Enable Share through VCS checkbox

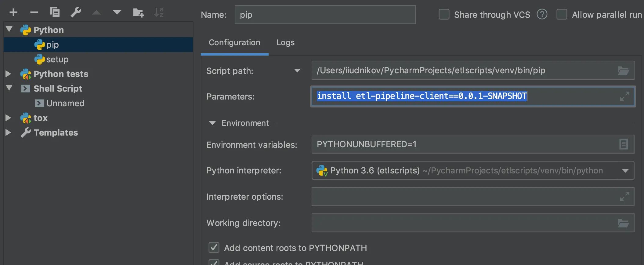click(444, 14)
